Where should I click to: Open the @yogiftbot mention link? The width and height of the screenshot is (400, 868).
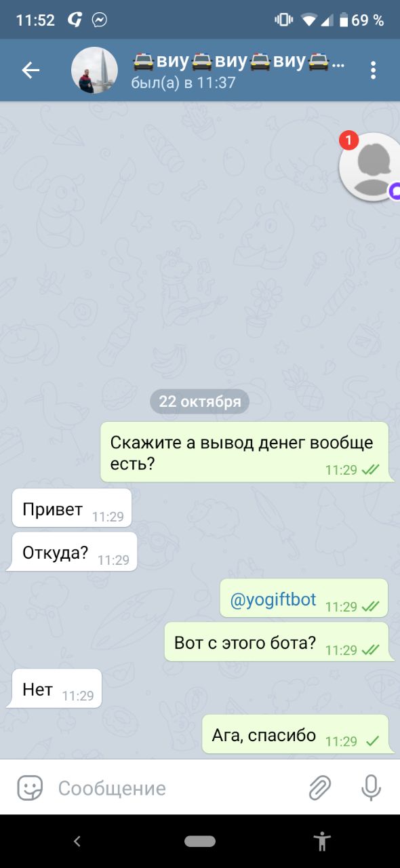(273, 600)
